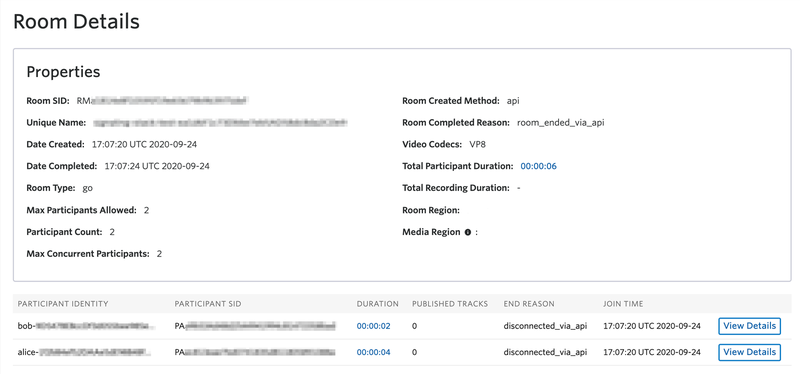Image resolution: width=800 pixels, height=374 pixels.
Task: Click Video Codecs value VP8
Action: coord(478,144)
